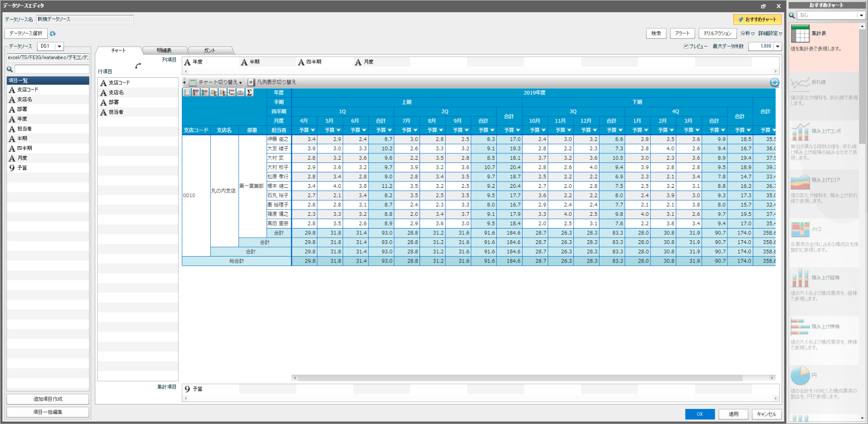Select the Σ summary icon on the crosstab toolbar
The height and width of the screenshot is (424, 868).
coord(249,92)
